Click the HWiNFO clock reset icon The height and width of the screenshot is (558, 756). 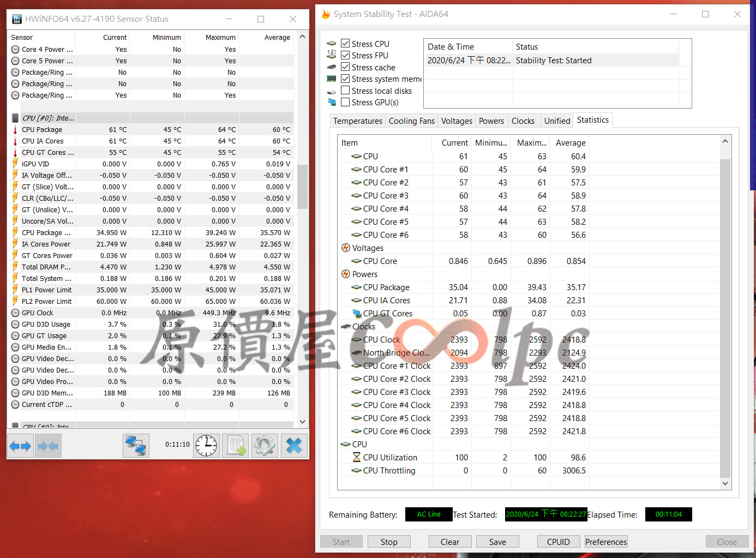tap(207, 446)
